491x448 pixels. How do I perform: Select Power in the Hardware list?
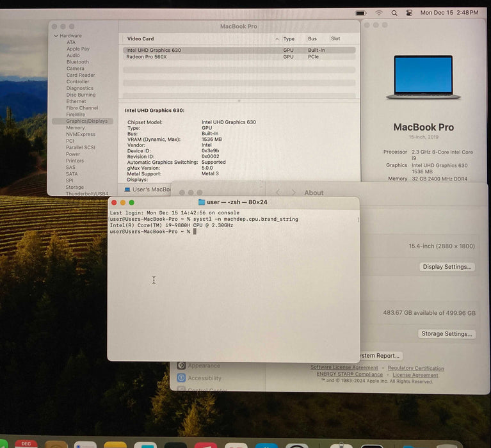click(x=72, y=154)
